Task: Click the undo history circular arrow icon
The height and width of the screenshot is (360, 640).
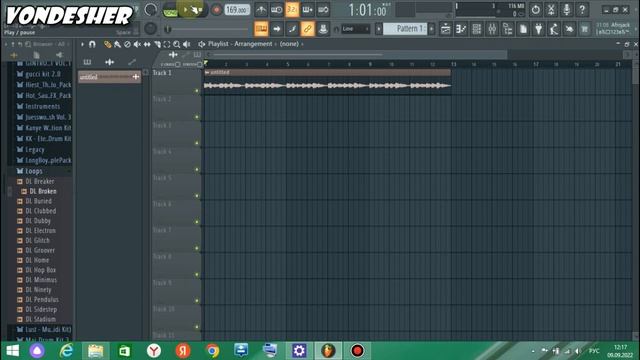Action: pyautogui.click(x=536, y=9)
